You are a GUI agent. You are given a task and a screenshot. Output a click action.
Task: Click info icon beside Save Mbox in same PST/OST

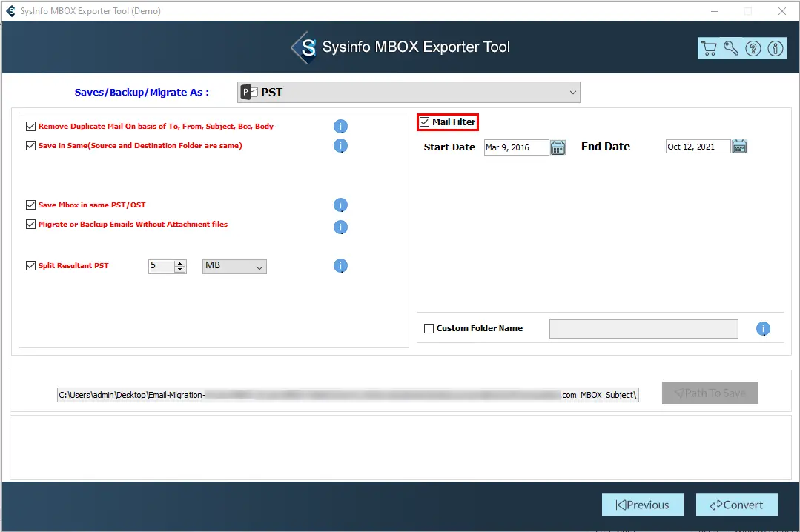point(340,205)
